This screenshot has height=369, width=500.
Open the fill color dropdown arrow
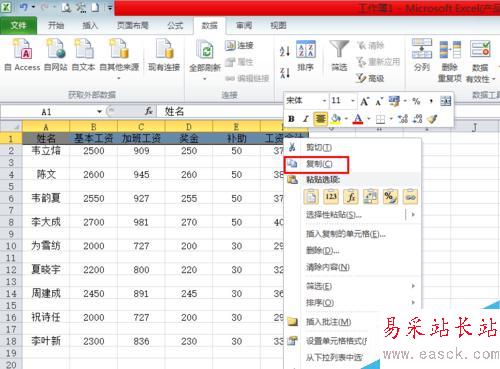(346, 119)
